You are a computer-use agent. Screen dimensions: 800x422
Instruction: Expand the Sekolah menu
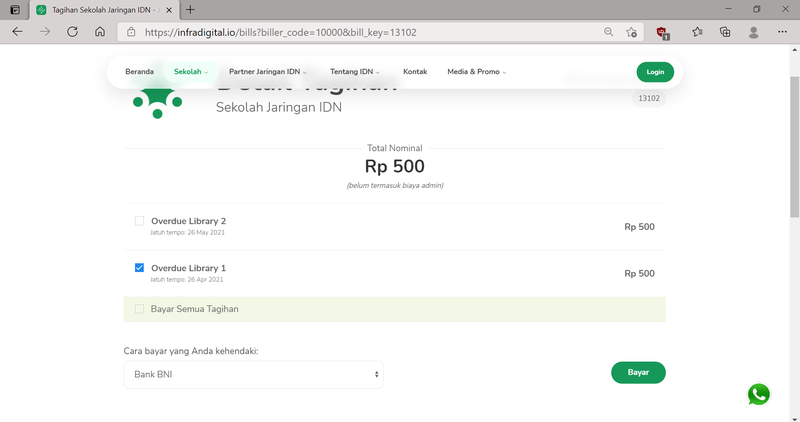[191, 71]
